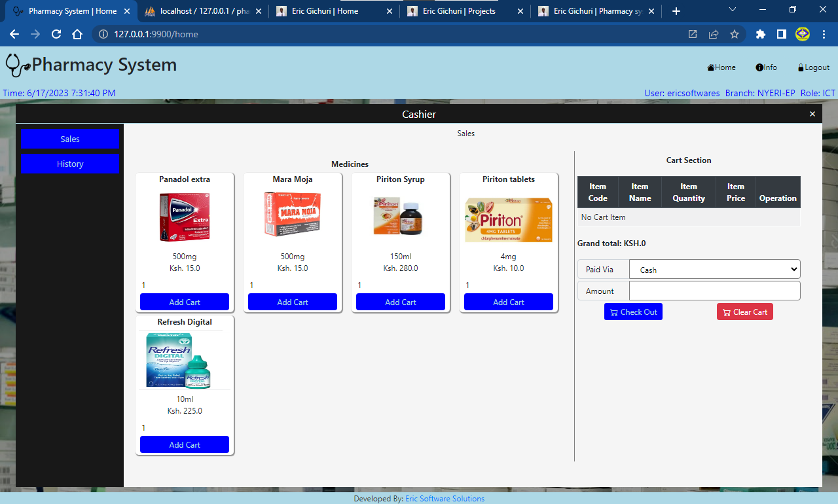
Task: Open Info via the info icon
Action: 759,67
